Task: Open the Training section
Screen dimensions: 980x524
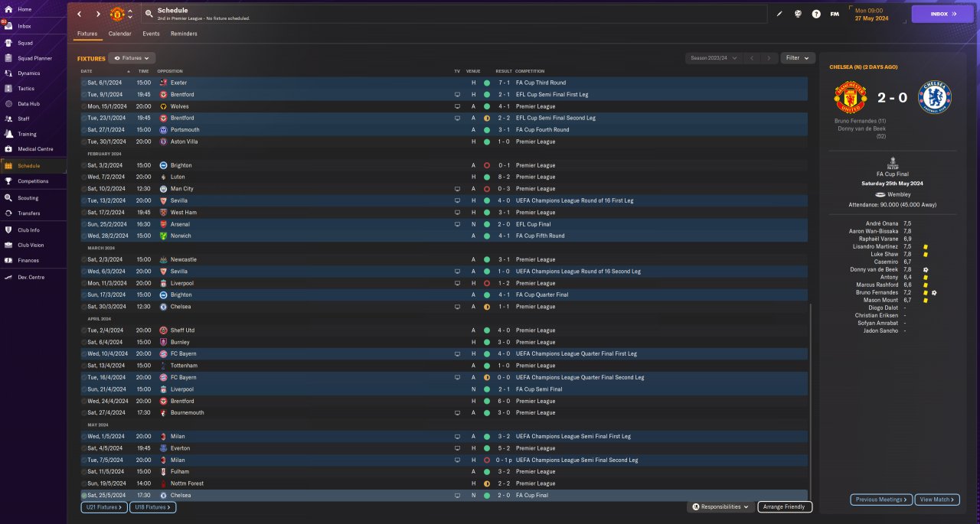Action: [x=27, y=134]
